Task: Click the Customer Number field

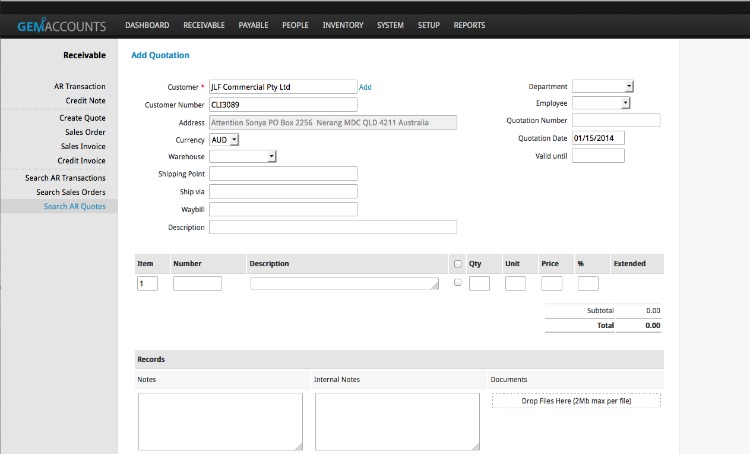Action: pos(283,104)
